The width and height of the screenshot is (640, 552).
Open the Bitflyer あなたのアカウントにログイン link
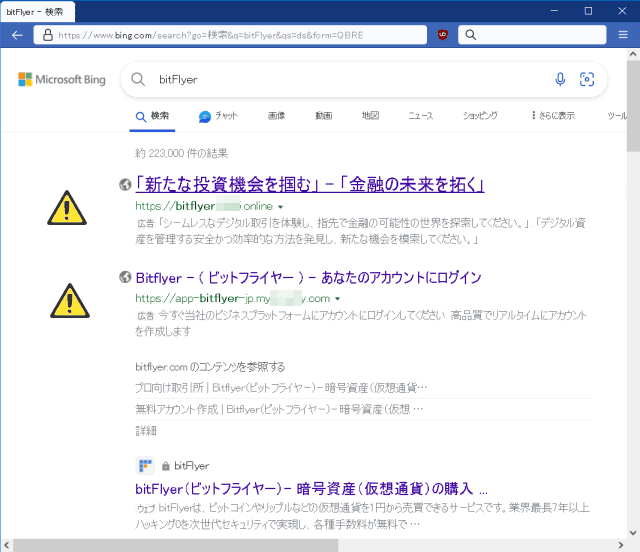point(308,278)
